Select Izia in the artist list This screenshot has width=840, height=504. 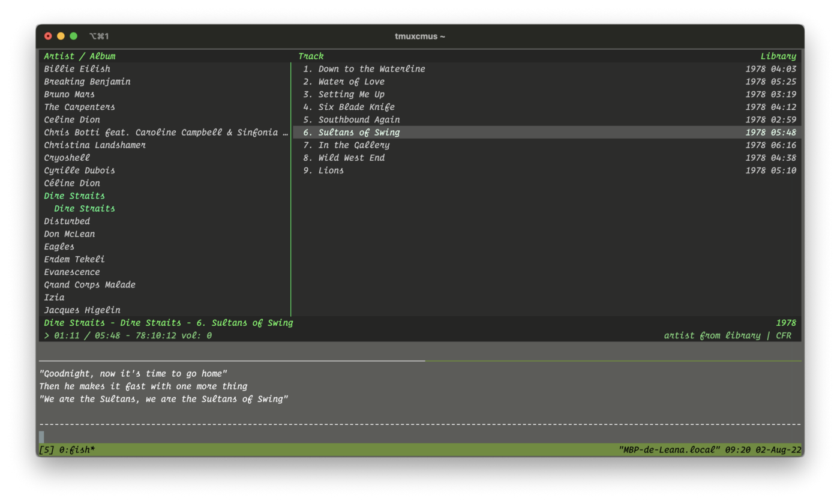coord(54,298)
